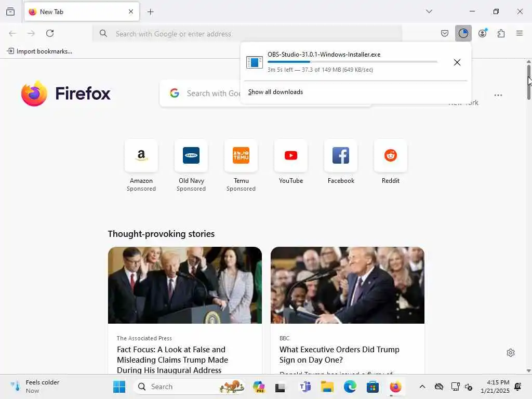The image size is (532, 399).
Task: Focus the address bar search field
Action: click(247, 34)
